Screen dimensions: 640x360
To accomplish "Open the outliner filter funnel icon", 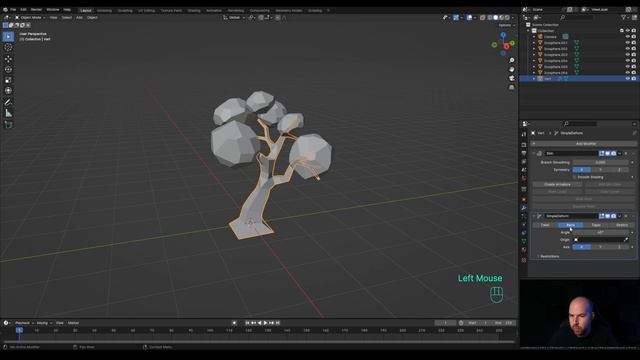I will coord(624,18).
